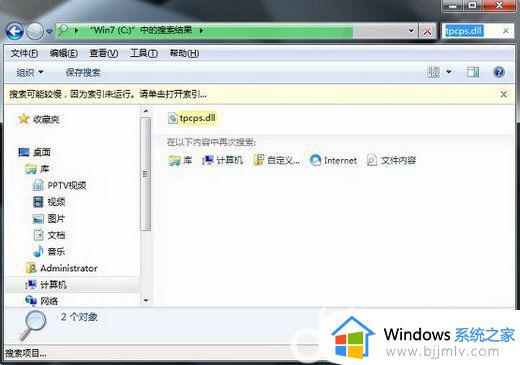520x365 pixels.
Task: Open recent pages dropdown beside Forward button
Action: [49, 32]
